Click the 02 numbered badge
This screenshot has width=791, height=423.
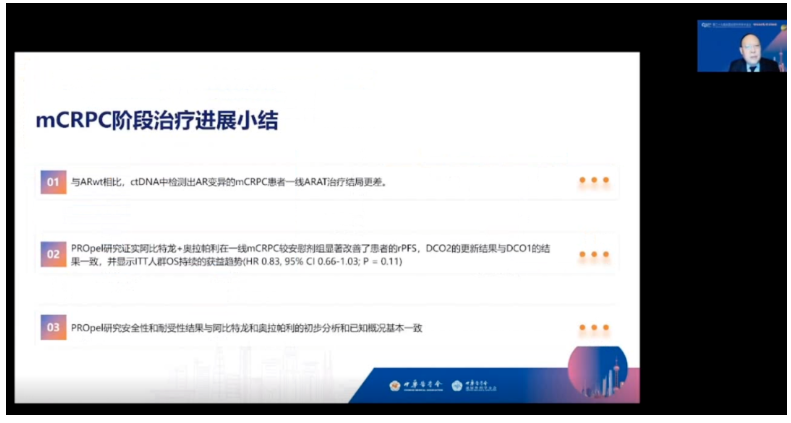point(53,254)
